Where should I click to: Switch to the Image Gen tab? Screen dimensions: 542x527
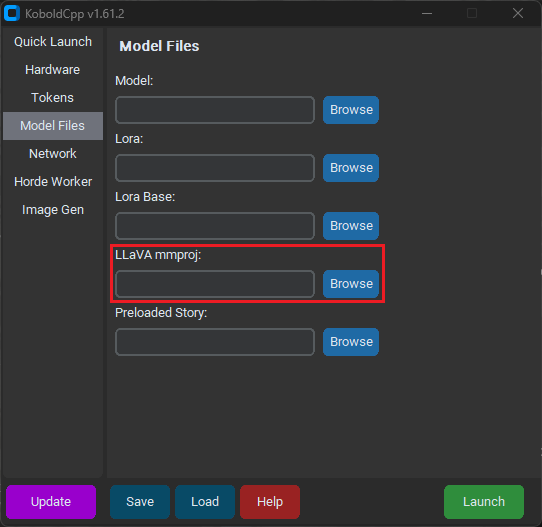[53, 210]
